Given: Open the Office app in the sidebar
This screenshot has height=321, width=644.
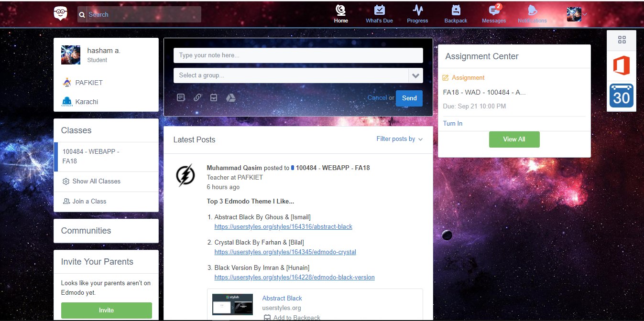Looking at the screenshot, I should point(621,66).
